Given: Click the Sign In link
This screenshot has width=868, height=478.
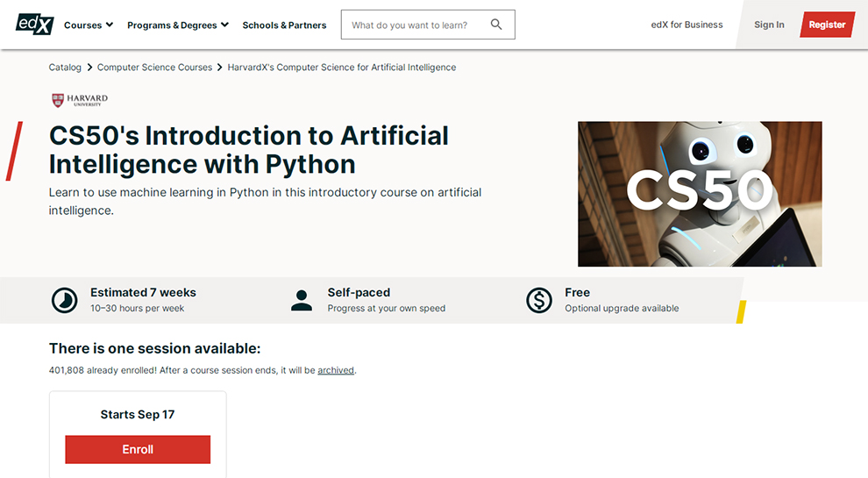Looking at the screenshot, I should pyautogui.click(x=769, y=25).
